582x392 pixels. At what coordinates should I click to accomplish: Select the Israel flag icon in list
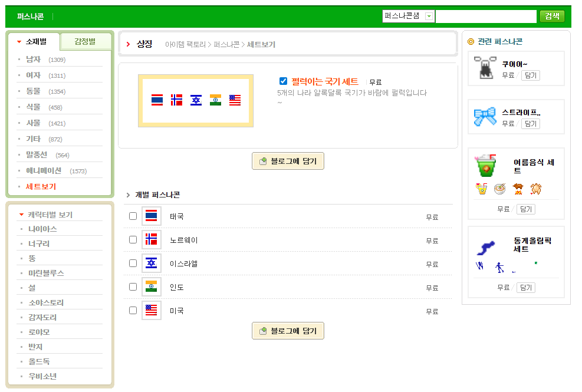click(x=152, y=263)
